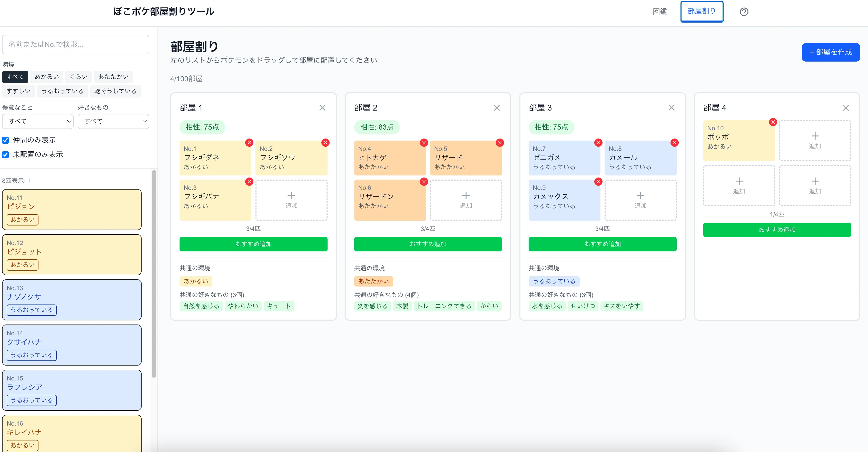Screen dimensions: 868x452
Task: Remove リザード from room 2
Action: (x=500, y=143)
